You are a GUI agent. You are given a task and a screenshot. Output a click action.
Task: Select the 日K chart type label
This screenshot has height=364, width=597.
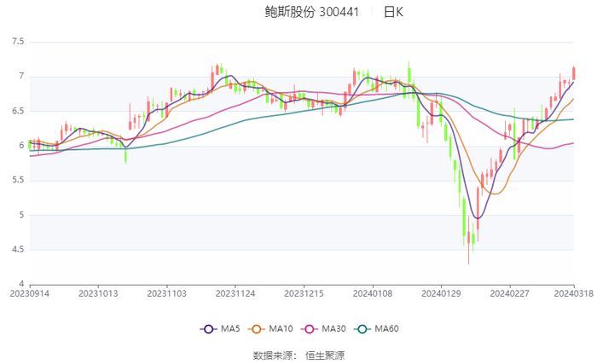393,13
